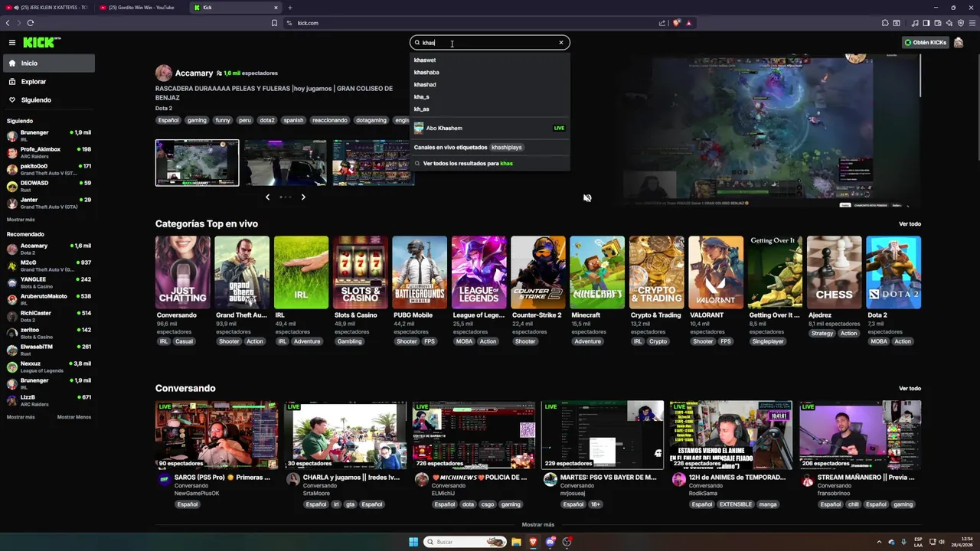This screenshot has height=551, width=980.
Task: Open the Counter-Strike 2 category card
Action: pyautogui.click(x=538, y=272)
